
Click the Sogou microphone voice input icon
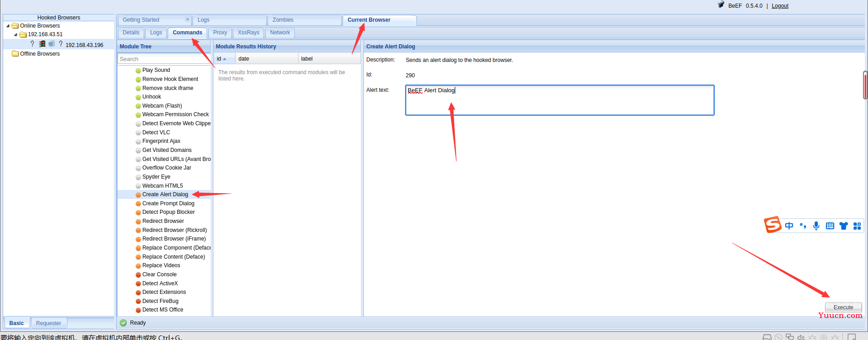(x=816, y=226)
